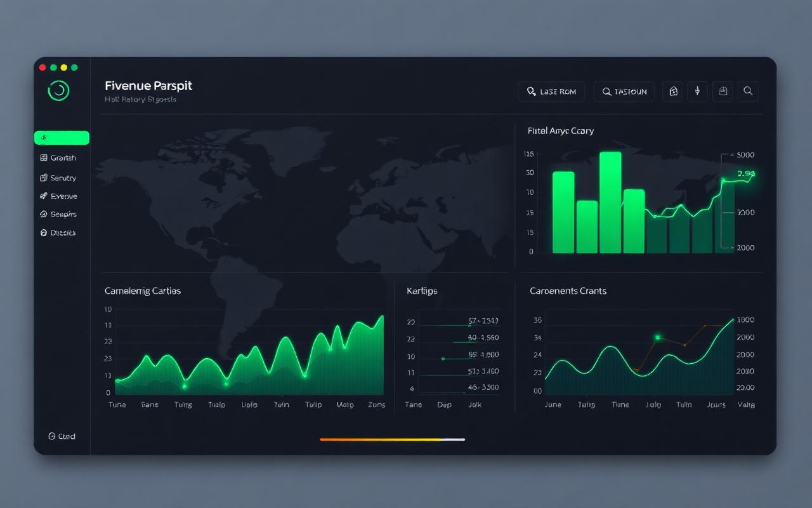The image size is (812, 508).
Task: Click the Tuna x-axis label
Action: click(x=117, y=404)
